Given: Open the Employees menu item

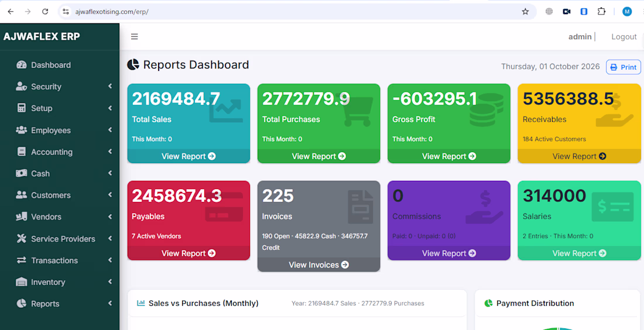Looking at the screenshot, I should click(x=60, y=130).
